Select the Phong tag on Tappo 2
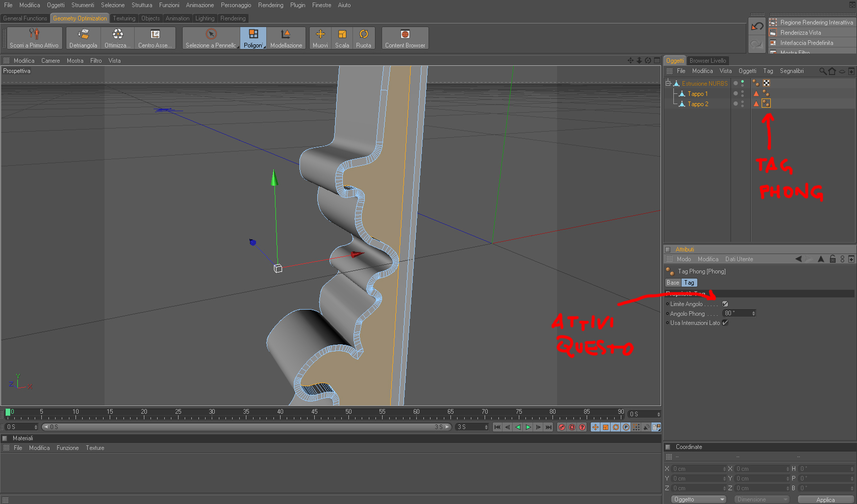This screenshot has height=504, width=857. (766, 104)
